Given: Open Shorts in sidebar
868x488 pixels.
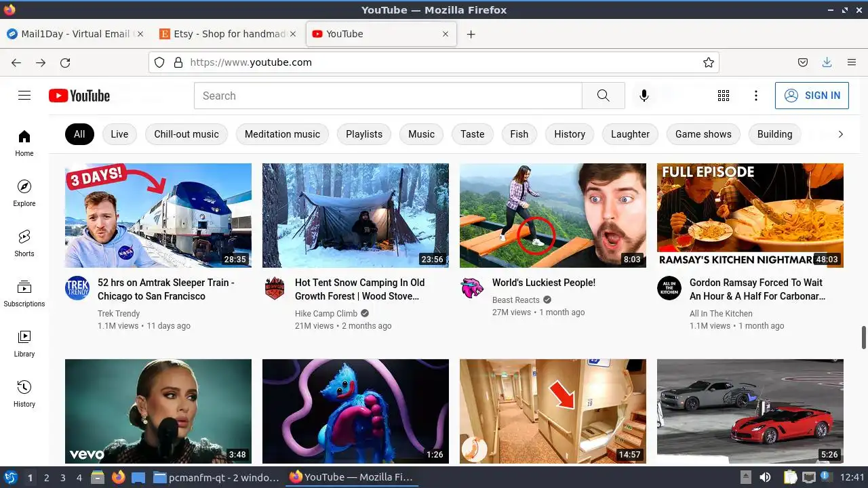Looking at the screenshot, I should (24, 243).
